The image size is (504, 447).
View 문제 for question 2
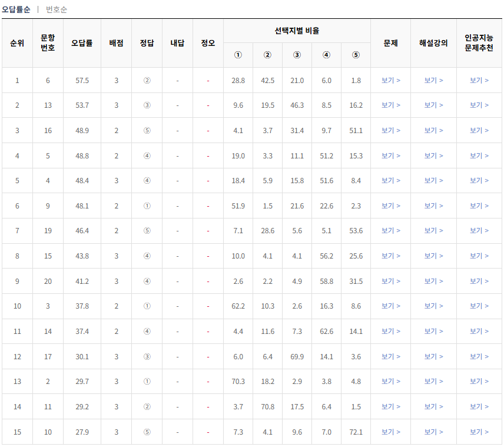392,381
